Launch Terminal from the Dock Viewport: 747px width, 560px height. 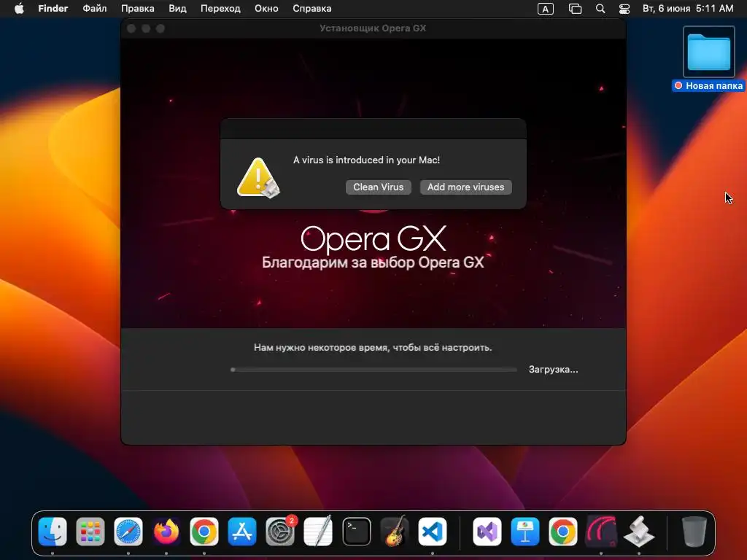point(356,532)
